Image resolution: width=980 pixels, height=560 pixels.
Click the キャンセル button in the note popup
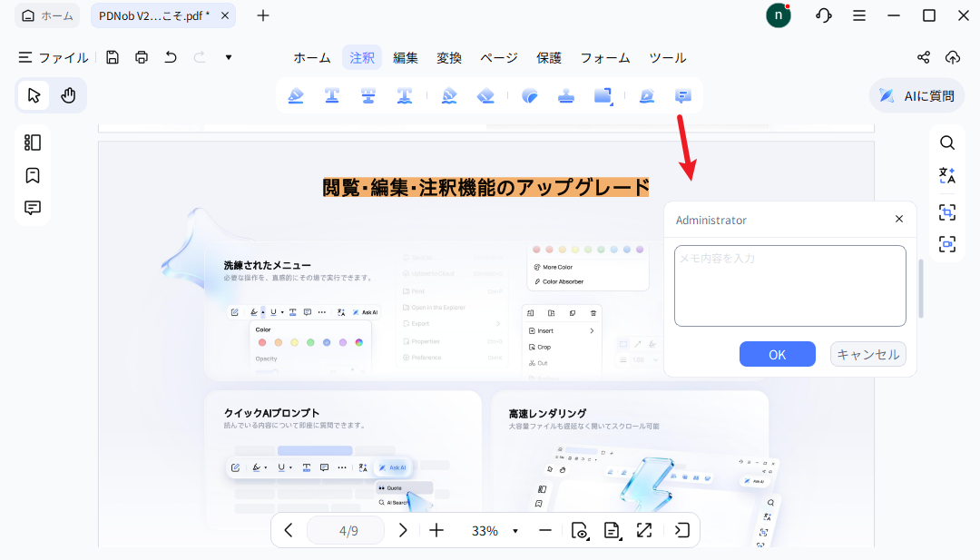[x=867, y=354]
